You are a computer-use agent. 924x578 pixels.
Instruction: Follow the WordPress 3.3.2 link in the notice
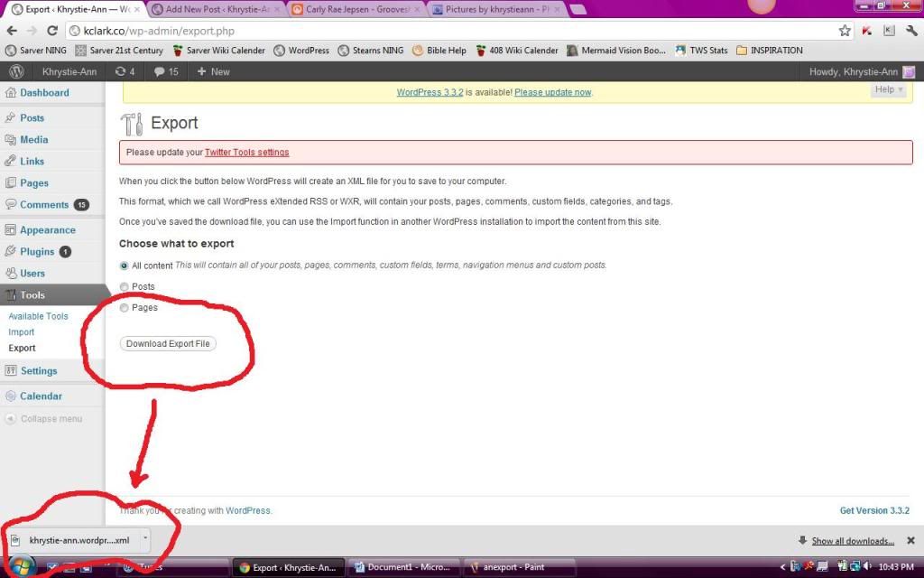[x=430, y=92]
